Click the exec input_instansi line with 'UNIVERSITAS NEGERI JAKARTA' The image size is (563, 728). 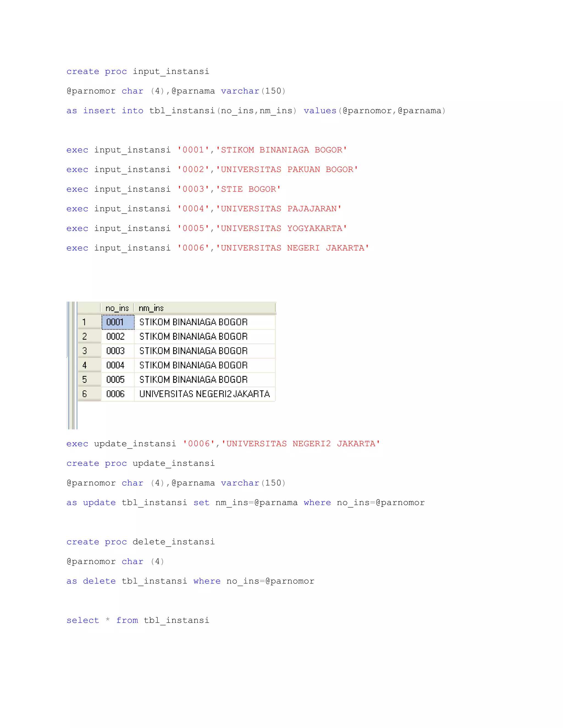click(x=217, y=248)
